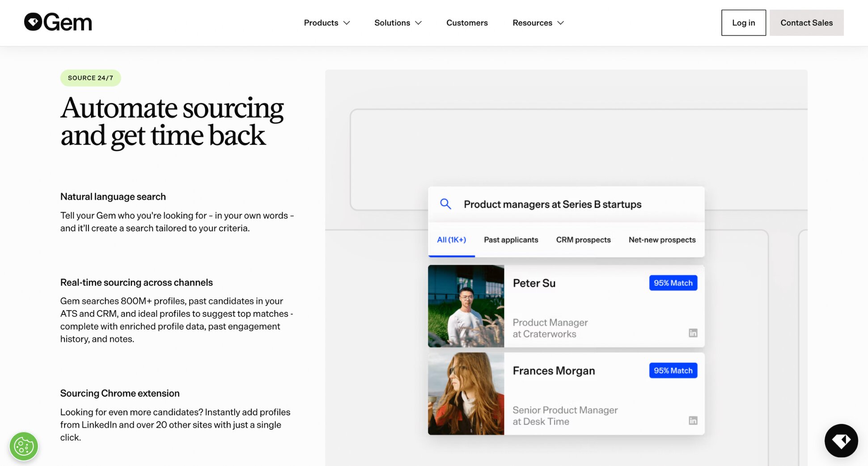Switch to the Past applicants tab
868x466 pixels.
click(511, 240)
